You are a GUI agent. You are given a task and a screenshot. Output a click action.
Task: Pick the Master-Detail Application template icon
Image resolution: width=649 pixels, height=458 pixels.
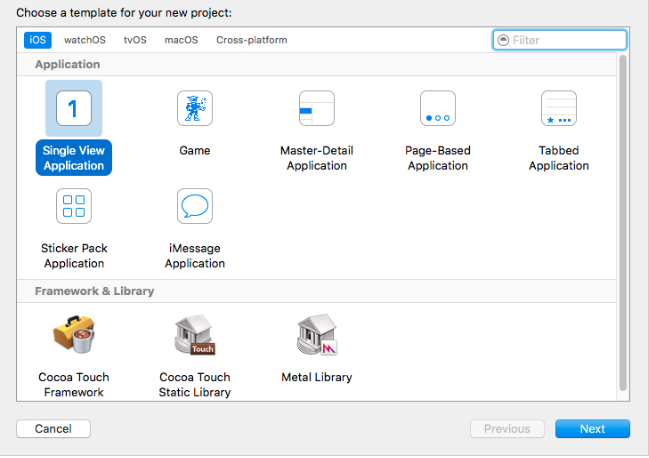tap(316, 108)
